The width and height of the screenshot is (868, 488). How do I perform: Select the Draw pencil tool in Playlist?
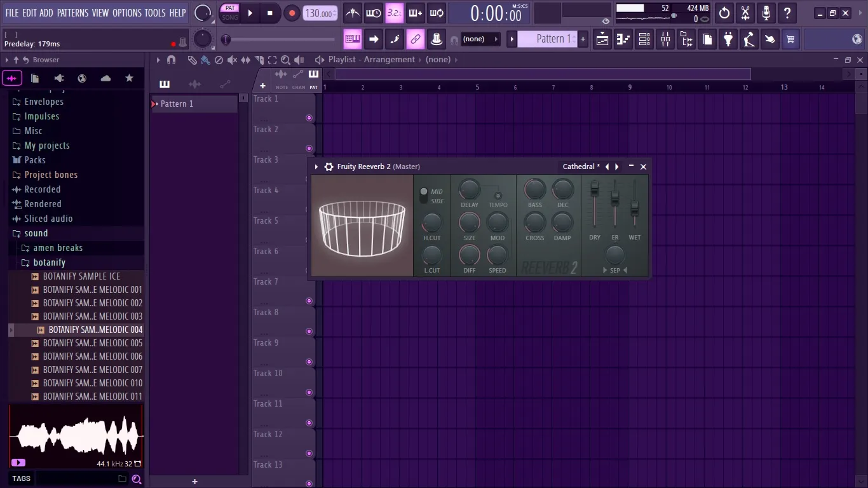pos(192,60)
